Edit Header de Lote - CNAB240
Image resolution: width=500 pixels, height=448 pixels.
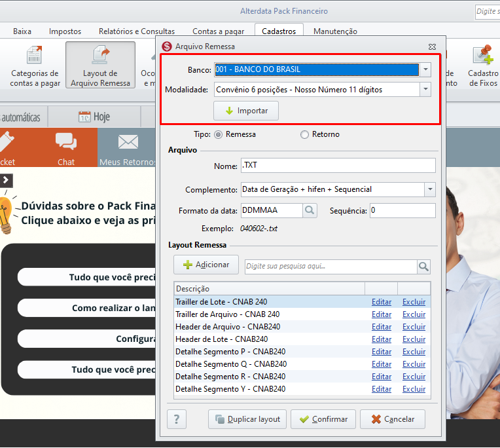click(382, 339)
